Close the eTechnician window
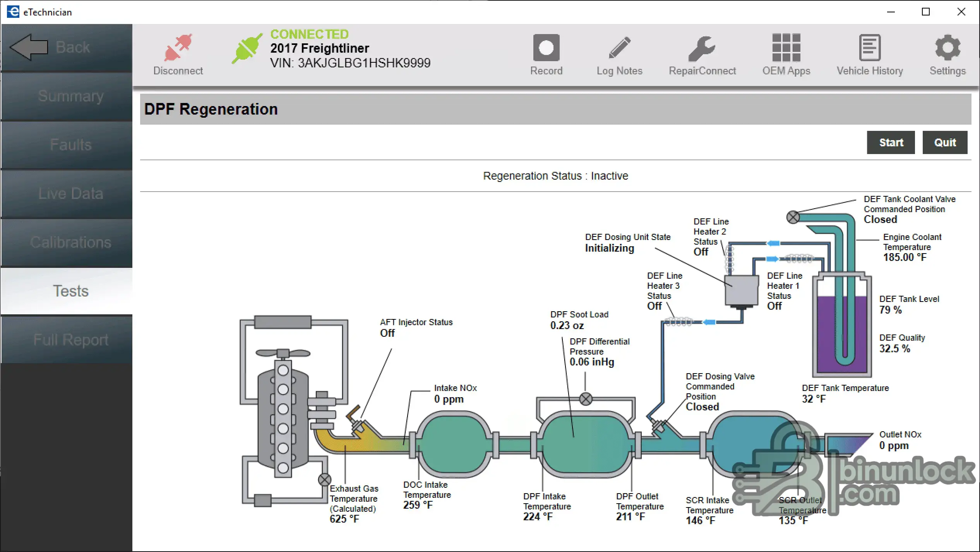 tap(961, 12)
